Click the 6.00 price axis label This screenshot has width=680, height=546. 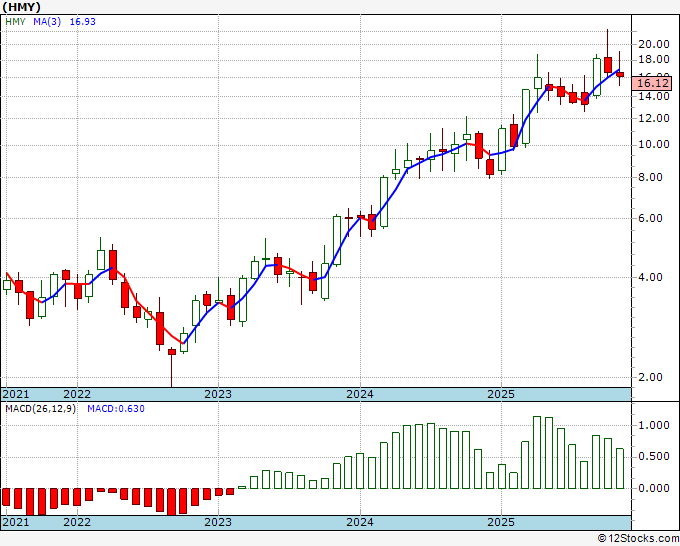click(651, 219)
